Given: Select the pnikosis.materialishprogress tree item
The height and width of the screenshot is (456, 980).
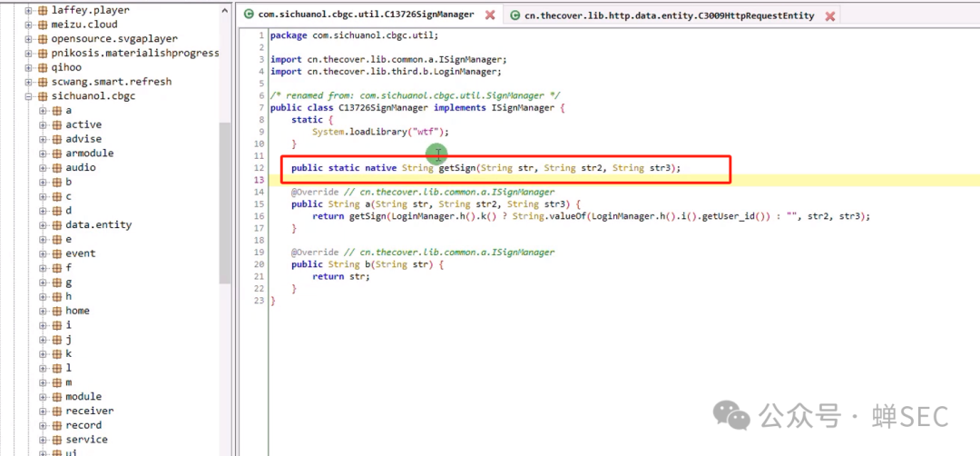Looking at the screenshot, I should [135, 54].
